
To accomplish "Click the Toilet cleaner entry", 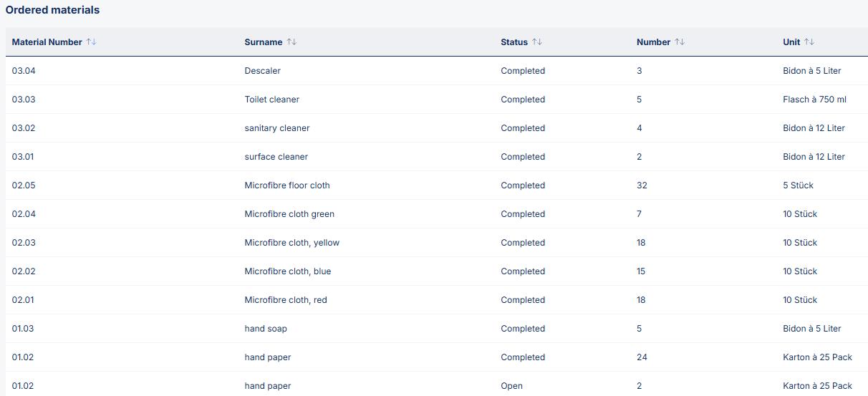I will [271, 100].
